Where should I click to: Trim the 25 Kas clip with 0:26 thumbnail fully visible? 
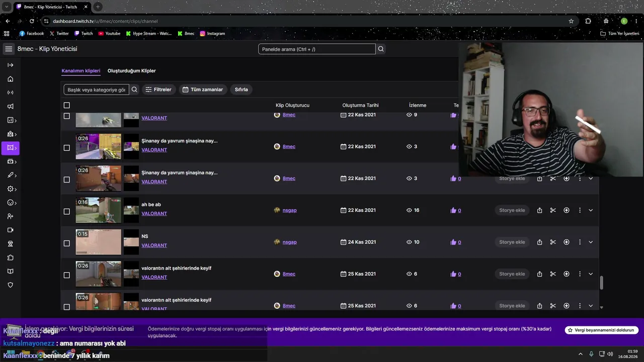pyautogui.click(x=553, y=274)
